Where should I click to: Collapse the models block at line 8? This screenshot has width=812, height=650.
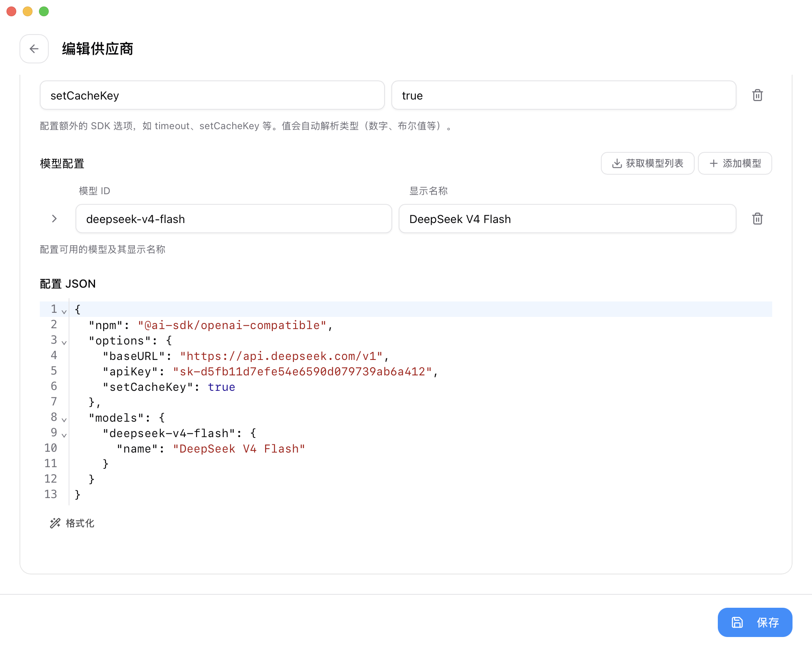point(64,420)
